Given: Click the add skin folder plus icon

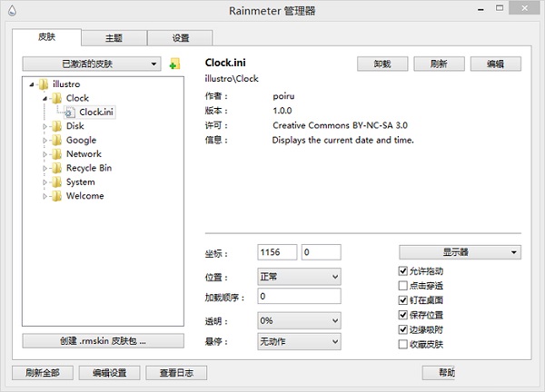Looking at the screenshot, I should click(174, 64).
